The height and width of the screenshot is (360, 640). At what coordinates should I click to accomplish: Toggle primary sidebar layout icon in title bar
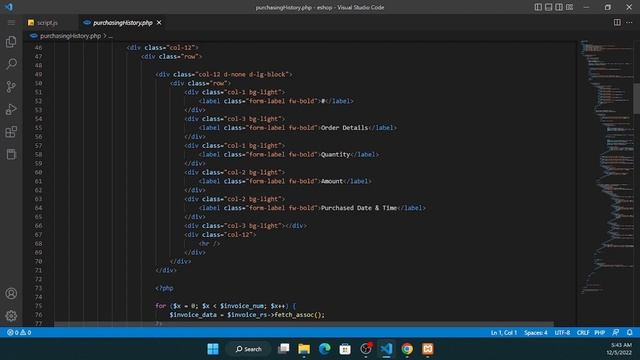(x=538, y=7)
